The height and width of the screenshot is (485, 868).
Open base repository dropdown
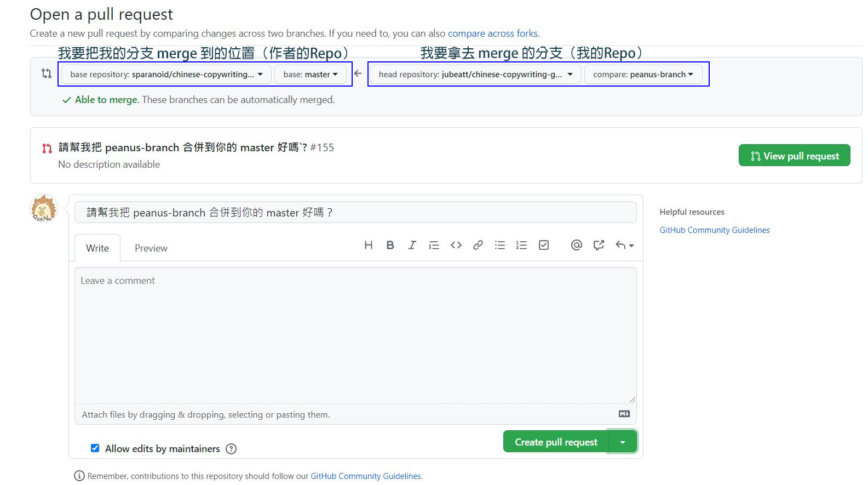point(166,74)
